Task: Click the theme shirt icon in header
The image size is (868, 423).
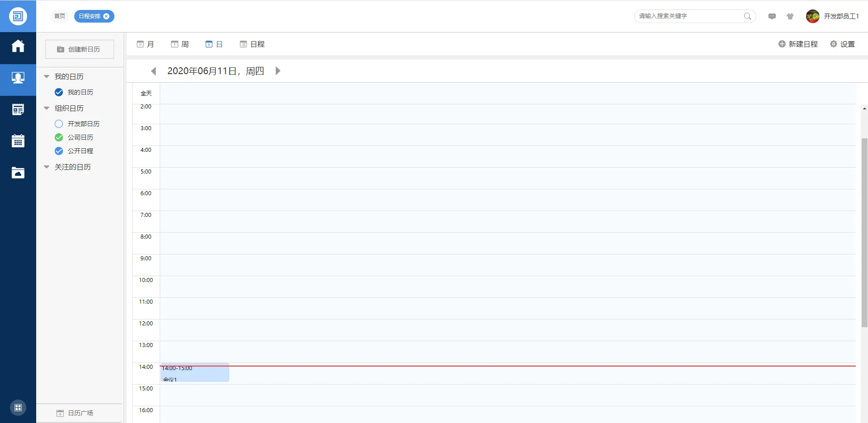Action: [790, 16]
